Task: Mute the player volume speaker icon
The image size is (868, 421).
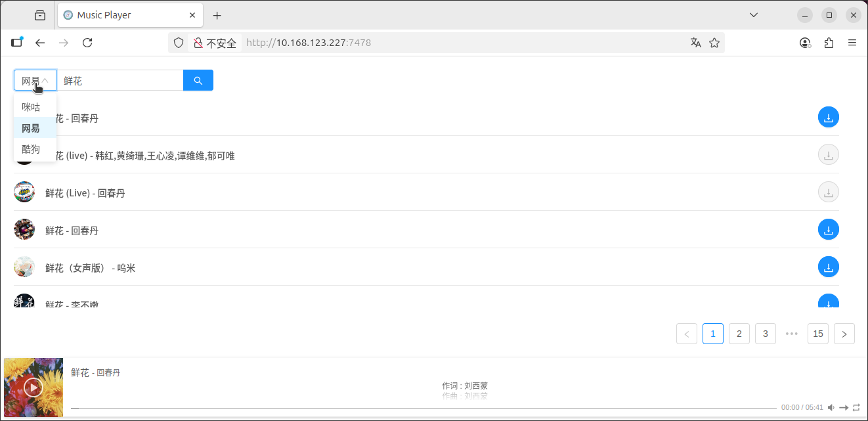Action: (x=831, y=407)
